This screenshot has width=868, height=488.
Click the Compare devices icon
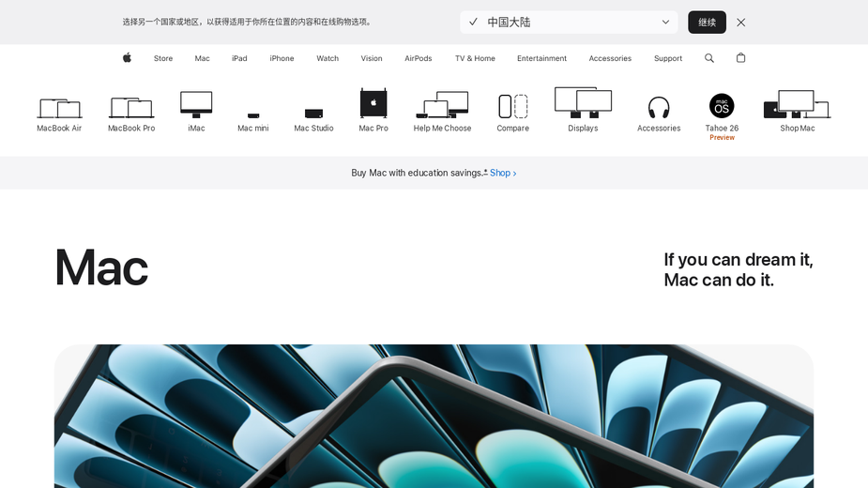pyautogui.click(x=512, y=106)
